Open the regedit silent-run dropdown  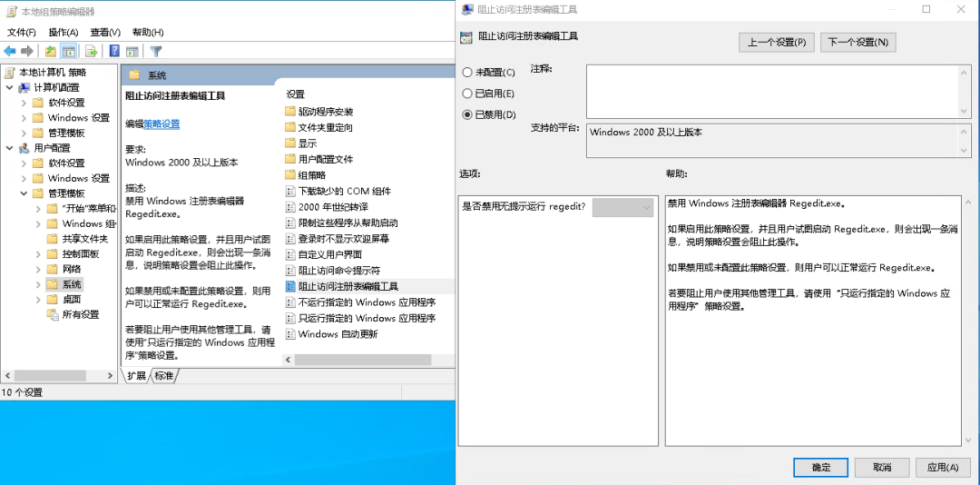point(622,208)
